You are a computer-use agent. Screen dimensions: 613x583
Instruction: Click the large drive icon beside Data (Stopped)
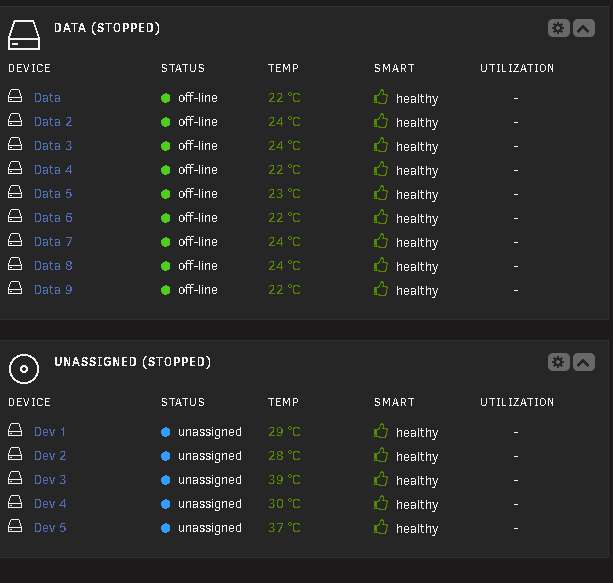point(24,35)
